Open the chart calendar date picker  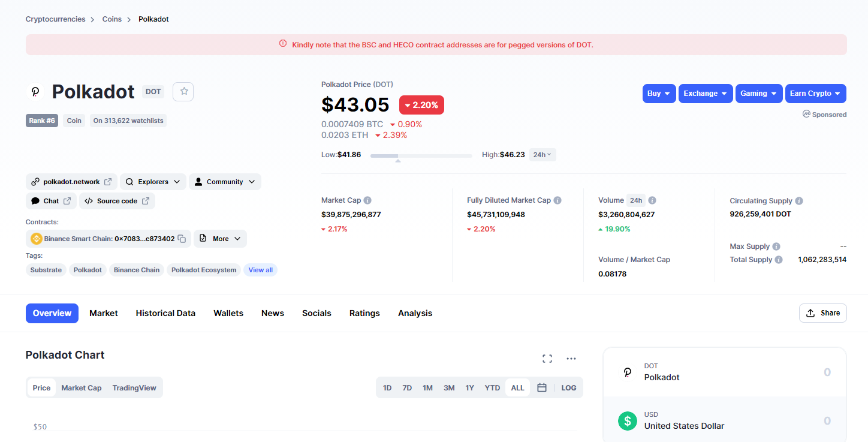tap(542, 388)
